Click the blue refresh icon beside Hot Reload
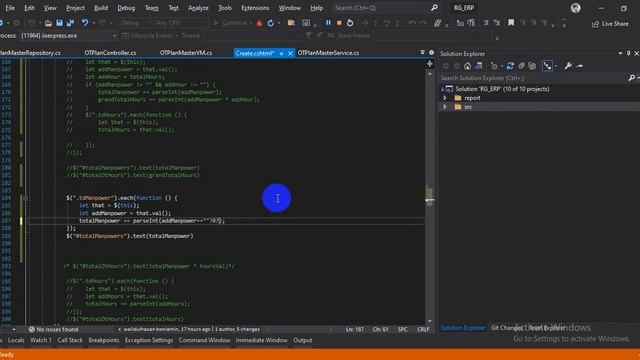Image resolution: width=640 pixels, height=360 pixels. (x=270, y=23)
